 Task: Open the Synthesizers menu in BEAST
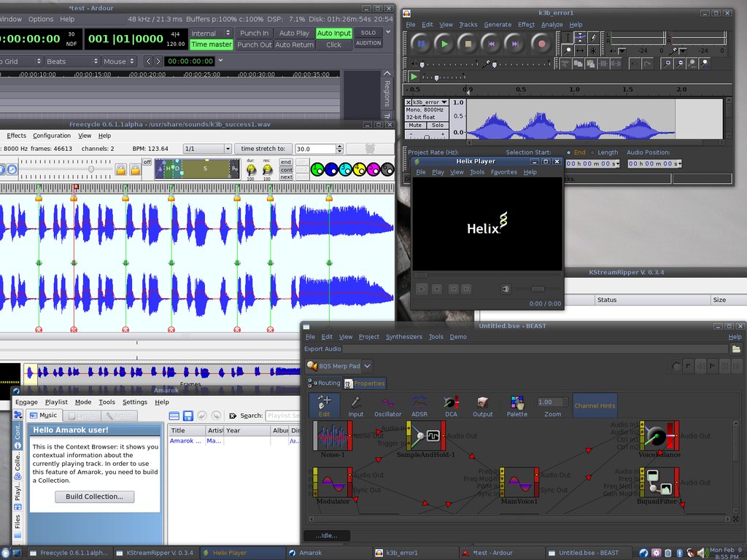point(403,337)
